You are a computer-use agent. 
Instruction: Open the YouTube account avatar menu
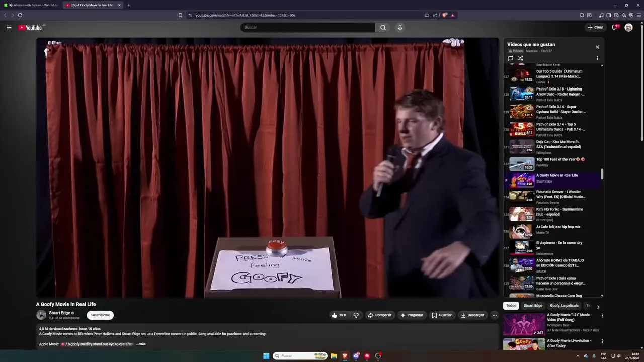[628, 27]
